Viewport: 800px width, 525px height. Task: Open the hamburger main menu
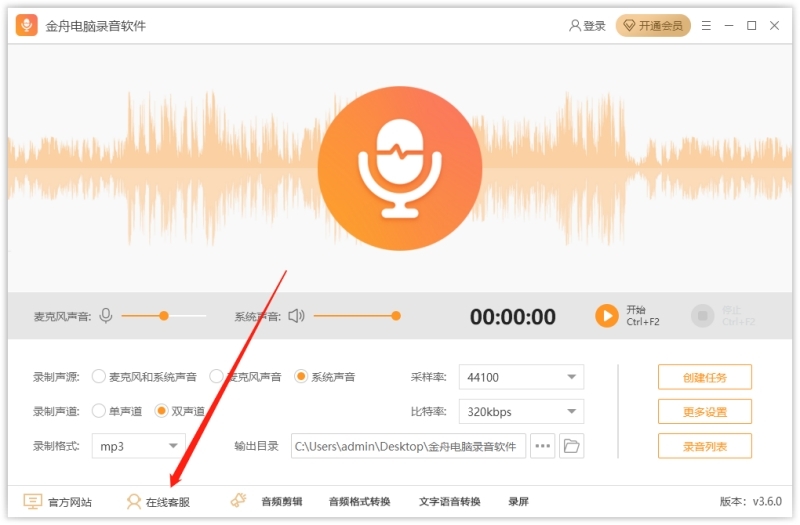pos(706,26)
